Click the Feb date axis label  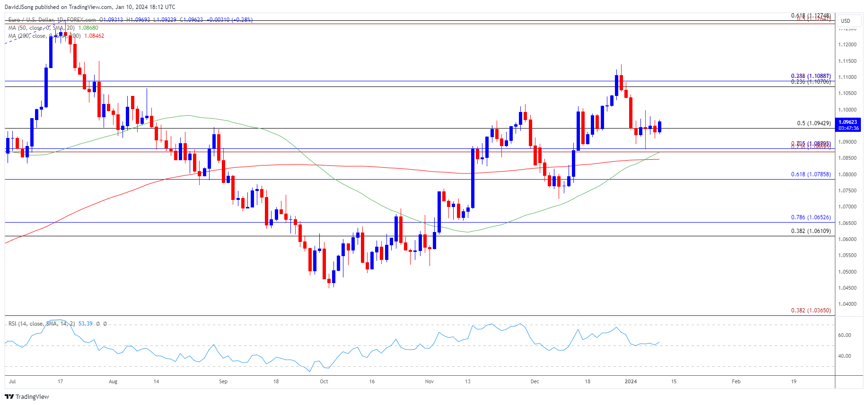coord(736,381)
